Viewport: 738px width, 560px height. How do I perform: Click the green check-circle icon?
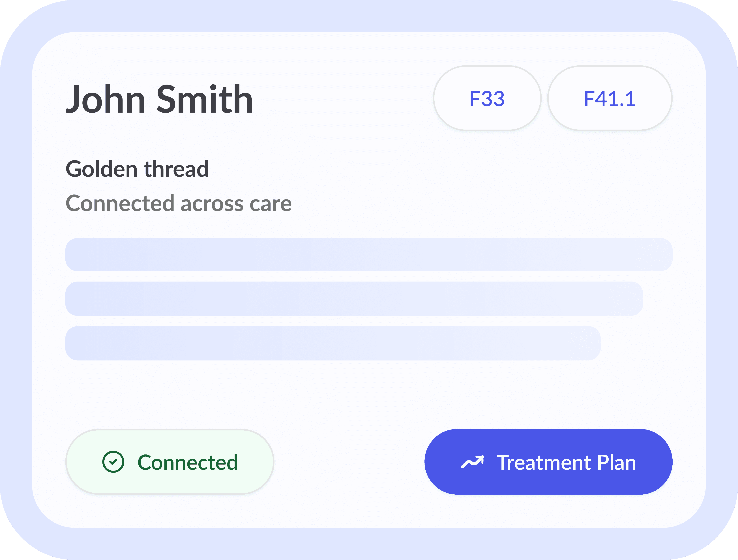pos(113,462)
